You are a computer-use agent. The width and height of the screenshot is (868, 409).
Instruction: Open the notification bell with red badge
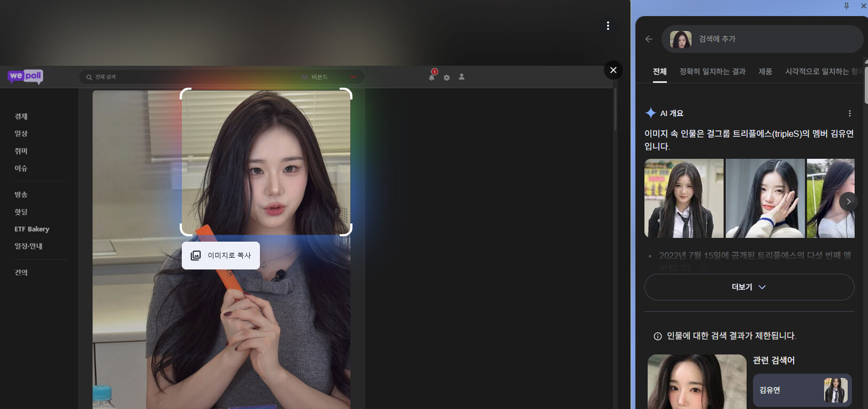click(x=432, y=76)
